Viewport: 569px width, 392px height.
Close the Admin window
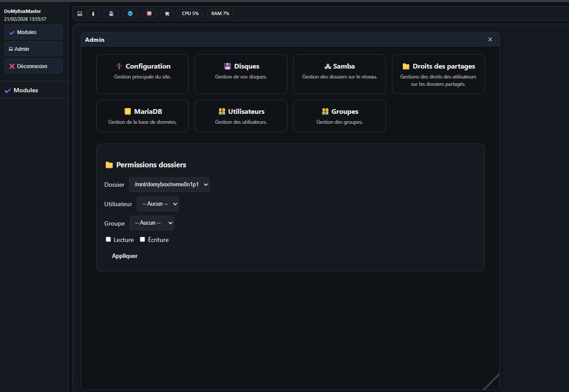coord(490,40)
